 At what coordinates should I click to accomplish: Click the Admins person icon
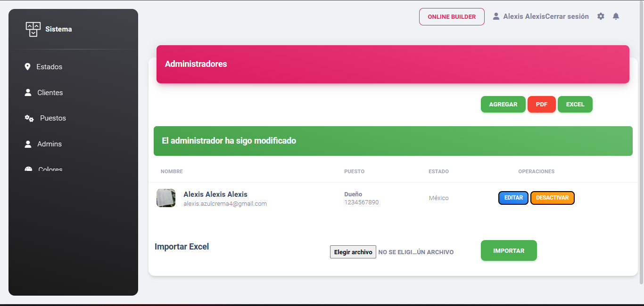(28, 144)
